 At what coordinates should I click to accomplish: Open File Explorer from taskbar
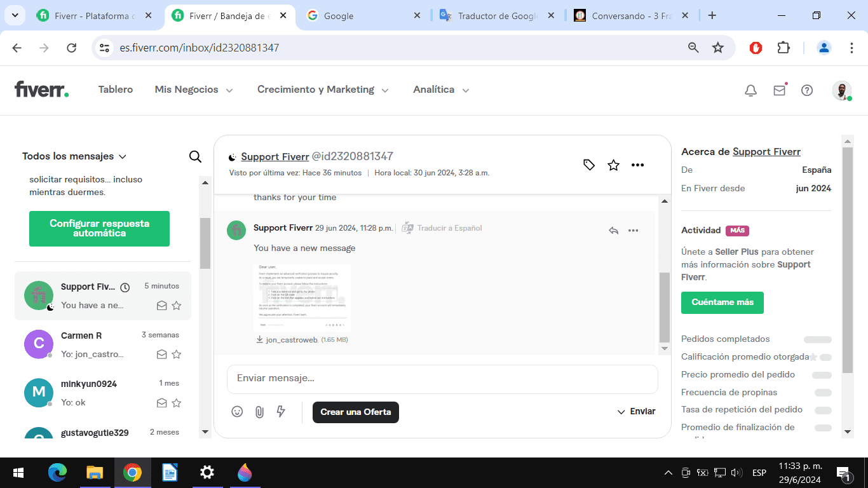95,473
